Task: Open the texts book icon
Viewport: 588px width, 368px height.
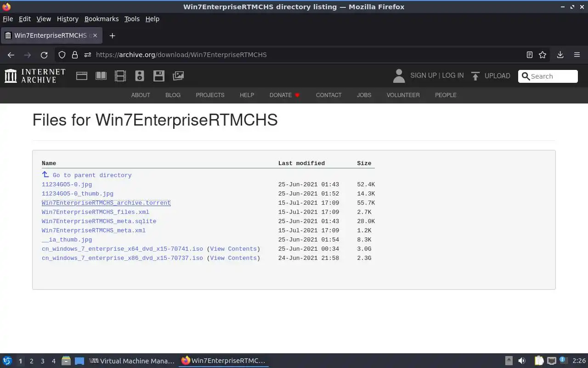Action: point(101,76)
